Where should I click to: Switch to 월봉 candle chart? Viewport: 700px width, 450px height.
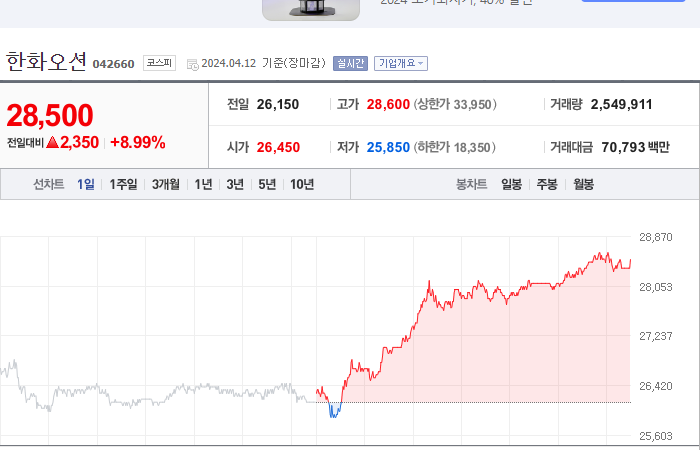click(583, 184)
